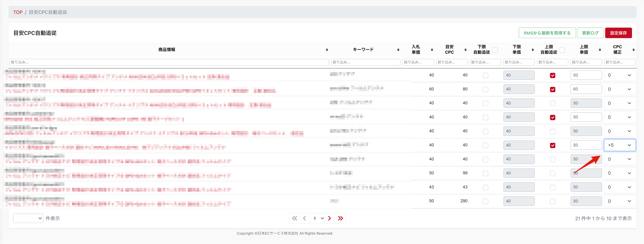
Task: Toggle the 下限自動追従 header checkbox
Action: [x=495, y=50]
